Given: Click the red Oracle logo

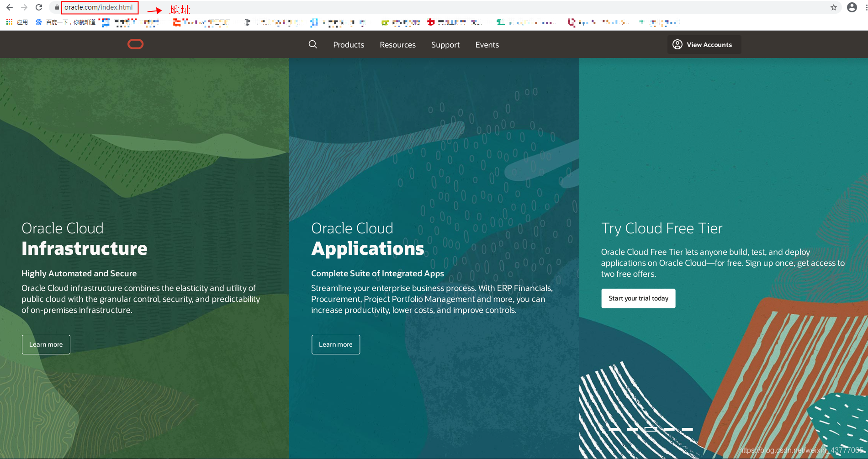Looking at the screenshot, I should 135,44.
